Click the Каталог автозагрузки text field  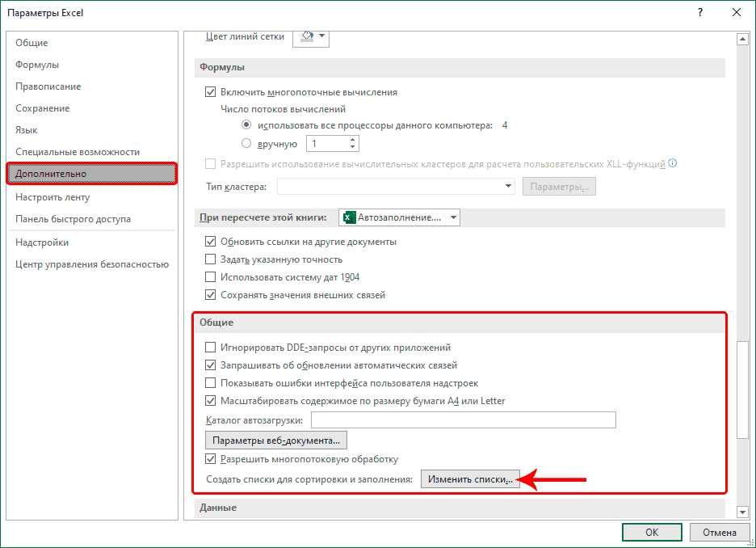[464, 420]
